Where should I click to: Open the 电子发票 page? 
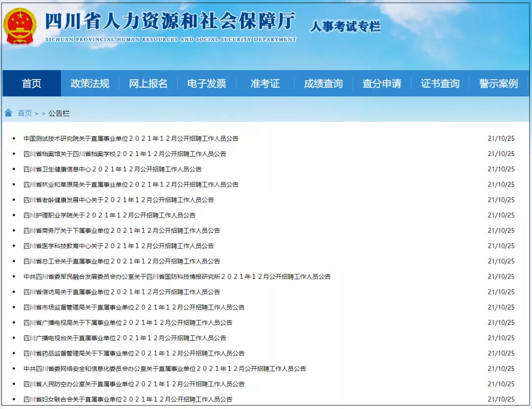206,84
